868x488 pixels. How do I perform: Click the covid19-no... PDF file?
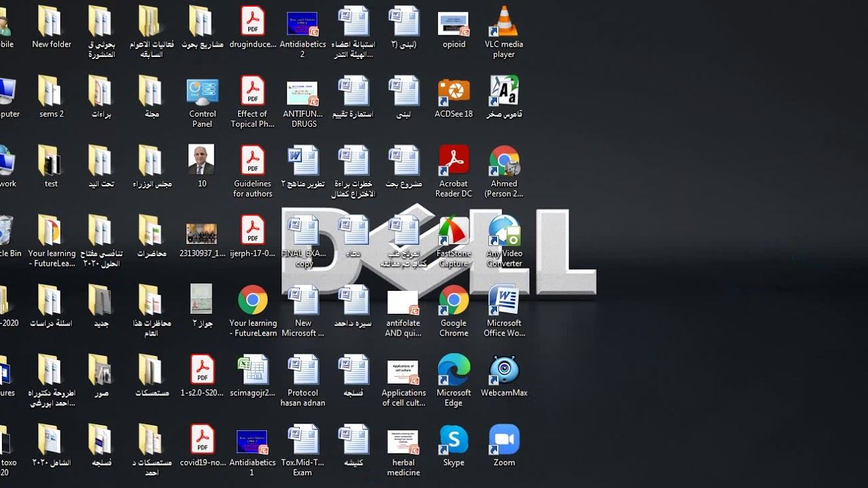point(202,446)
